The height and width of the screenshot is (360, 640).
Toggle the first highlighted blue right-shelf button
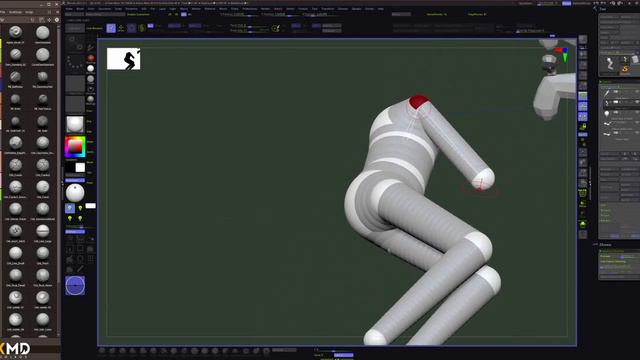583,96
